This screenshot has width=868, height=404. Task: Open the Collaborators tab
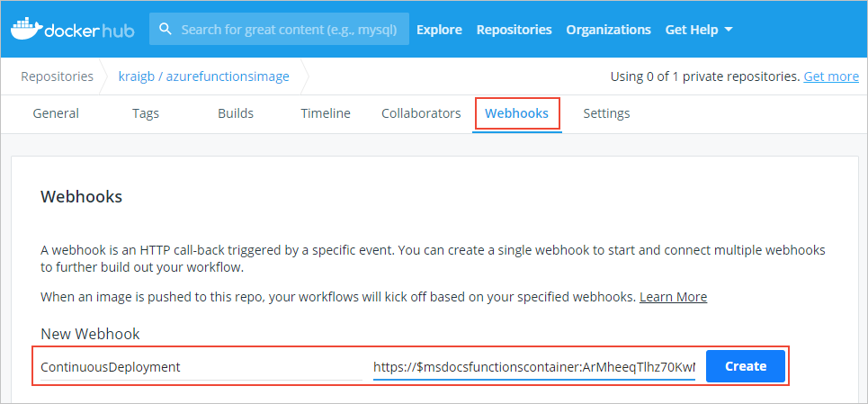(421, 113)
